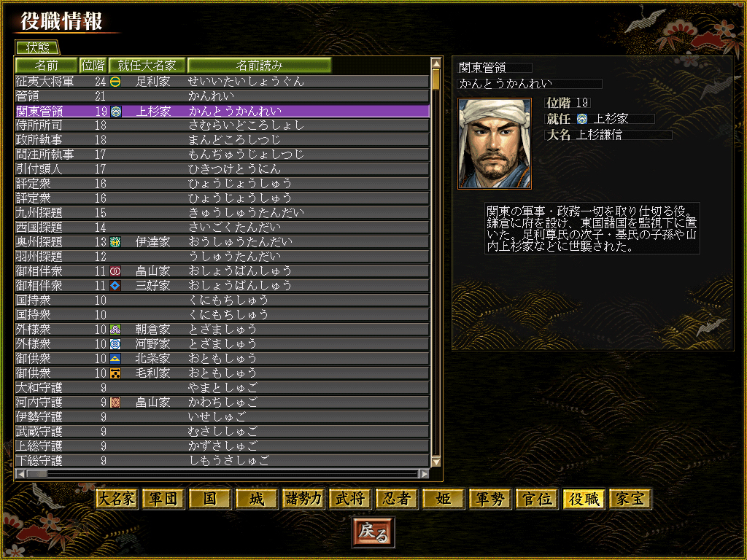Viewport: 747px width, 560px height.
Task: Click the horizontal scrollbar thumb
Action: point(37,474)
